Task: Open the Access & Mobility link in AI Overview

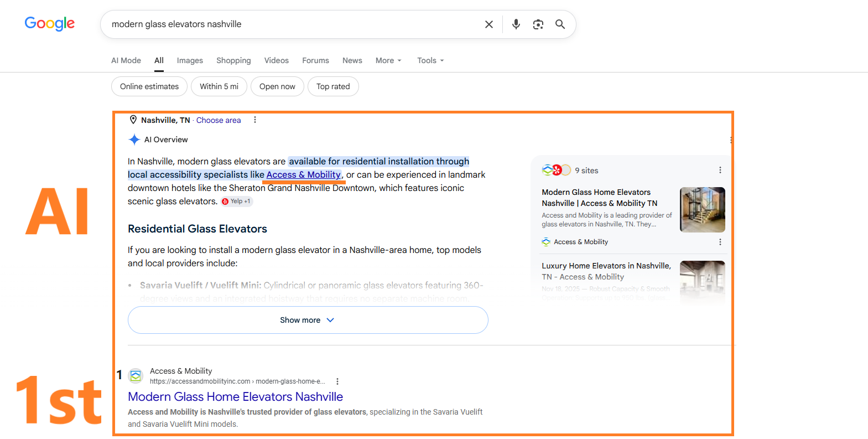Action: click(x=304, y=175)
